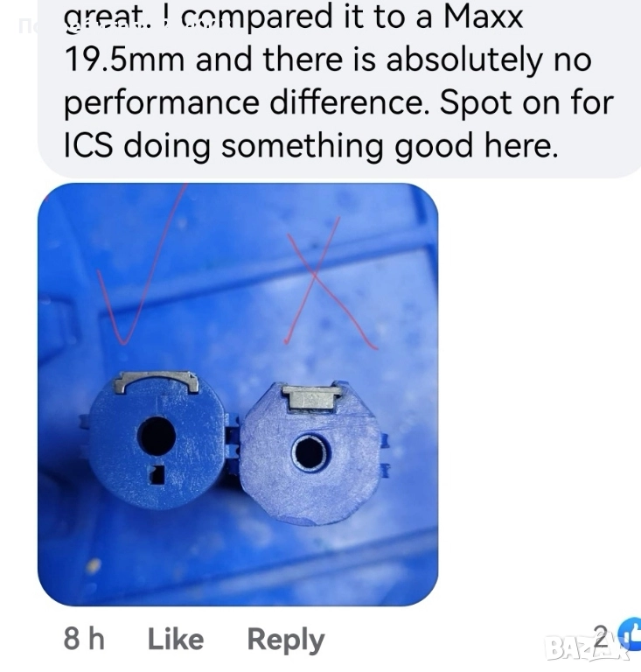
Task: Click the center hole of right part
Action: (x=310, y=452)
